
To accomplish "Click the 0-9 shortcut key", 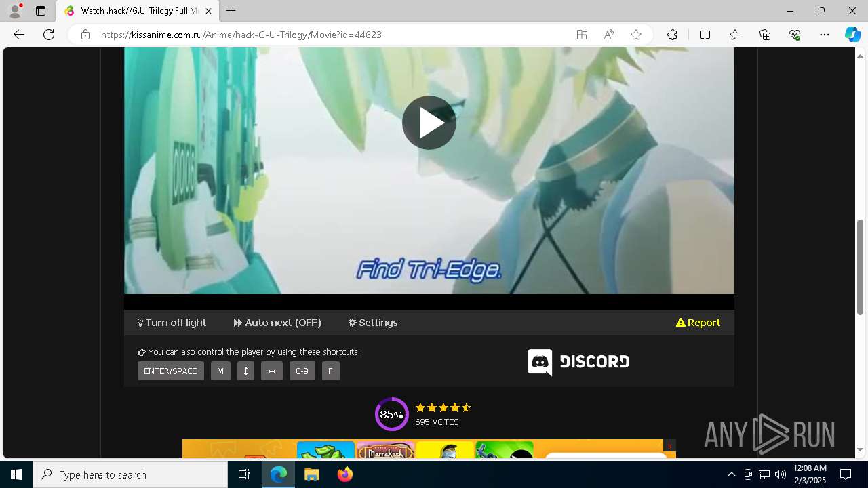I will [302, 371].
